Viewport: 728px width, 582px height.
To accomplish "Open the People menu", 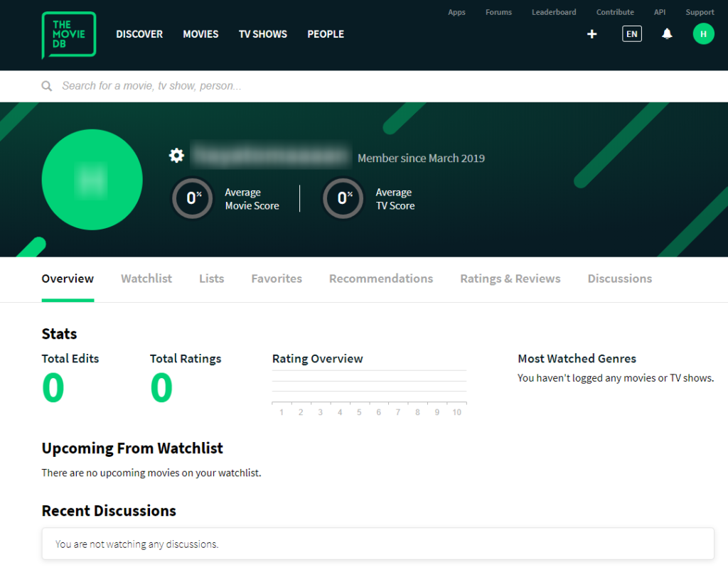I will pos(326,34).
